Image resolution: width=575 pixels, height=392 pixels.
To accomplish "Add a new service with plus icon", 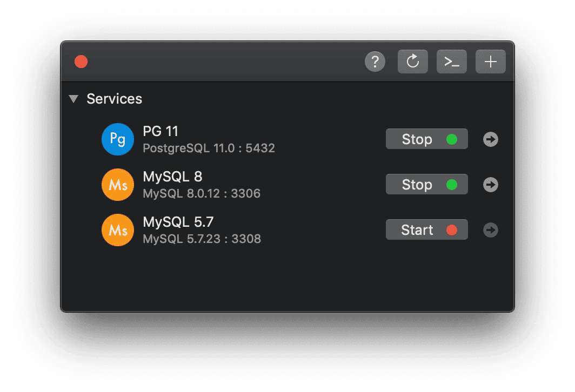I will click(491, 62).
